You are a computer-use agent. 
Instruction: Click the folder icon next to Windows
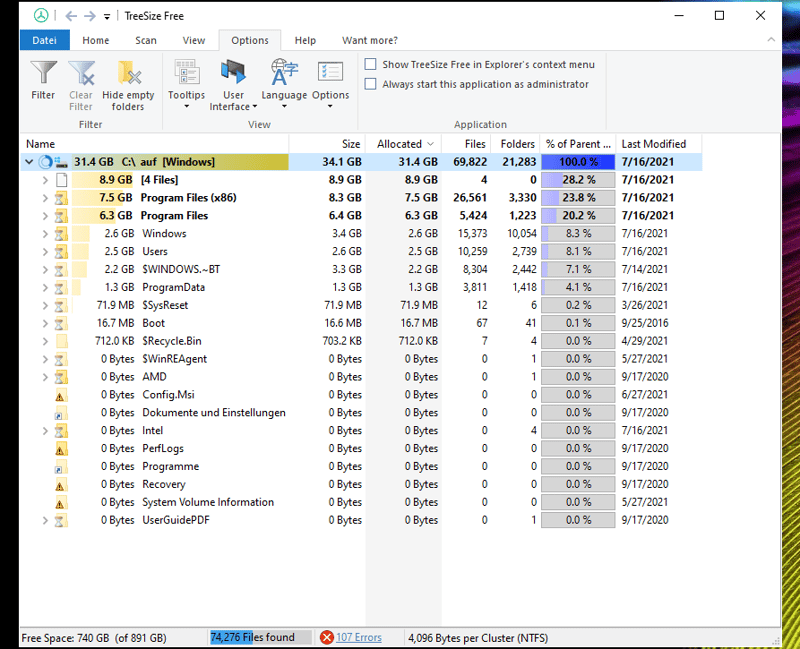[61, 234]
